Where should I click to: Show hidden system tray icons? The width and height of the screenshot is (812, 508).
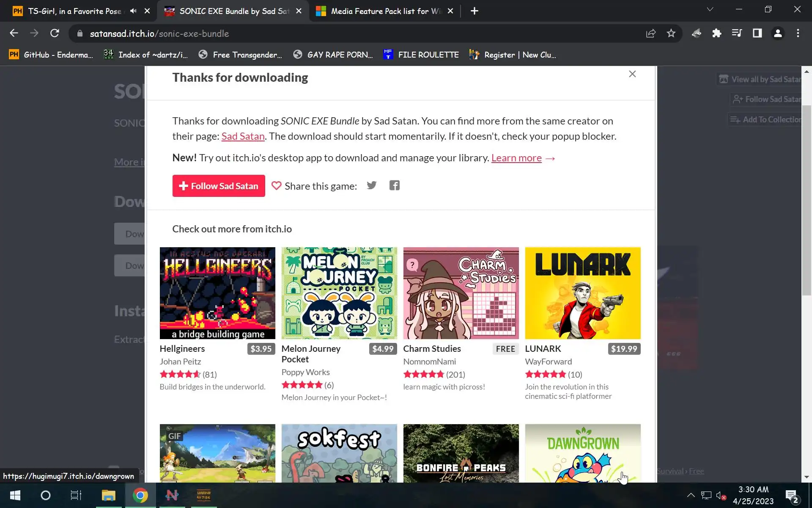pyautogui.click(x=691, y=495)
